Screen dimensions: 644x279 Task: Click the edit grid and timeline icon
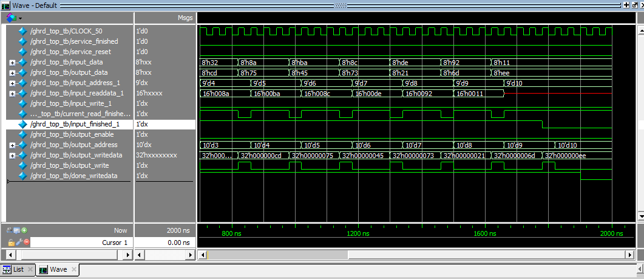click(x=18, y=230)
